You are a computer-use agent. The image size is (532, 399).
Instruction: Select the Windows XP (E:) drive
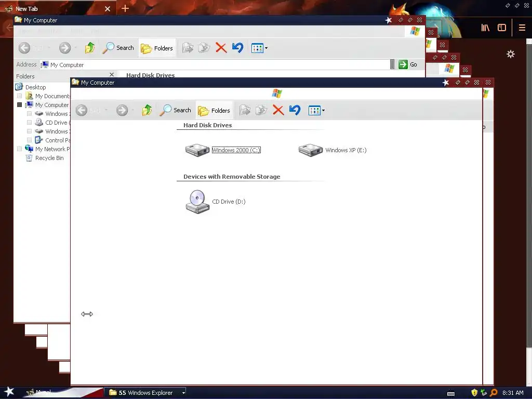tap(332, 150)
